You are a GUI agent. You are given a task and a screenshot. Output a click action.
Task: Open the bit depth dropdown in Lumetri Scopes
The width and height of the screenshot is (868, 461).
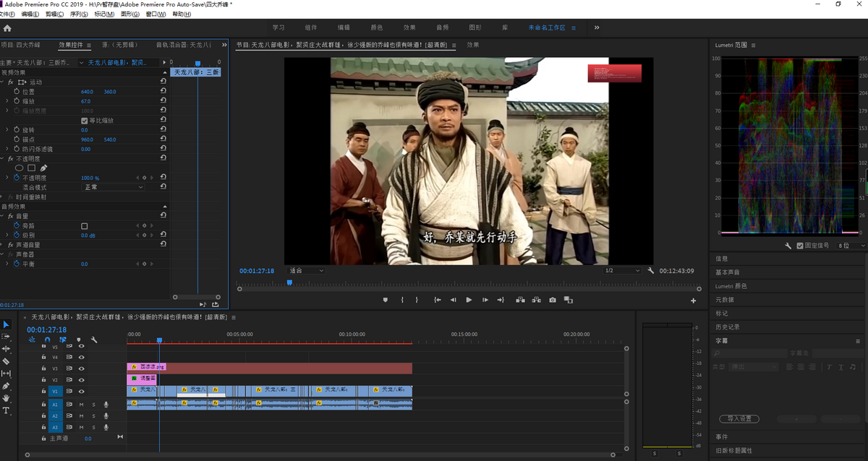850,246
